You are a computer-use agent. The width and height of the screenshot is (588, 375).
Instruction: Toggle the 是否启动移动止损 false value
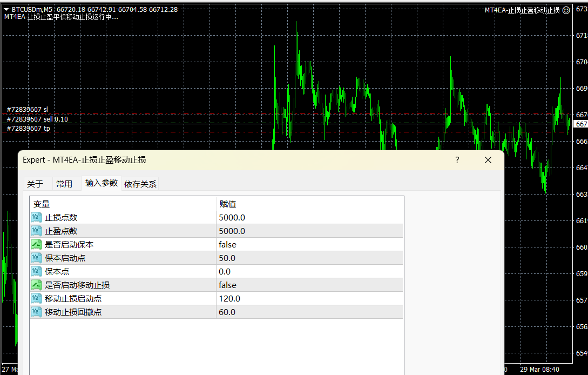227,285
